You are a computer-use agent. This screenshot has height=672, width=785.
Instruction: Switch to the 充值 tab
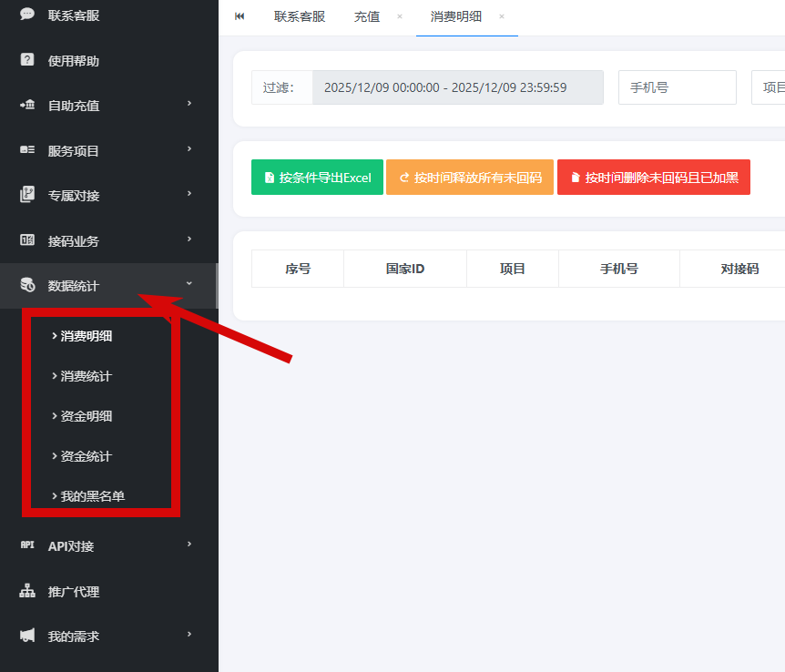(x=366, y=16)
